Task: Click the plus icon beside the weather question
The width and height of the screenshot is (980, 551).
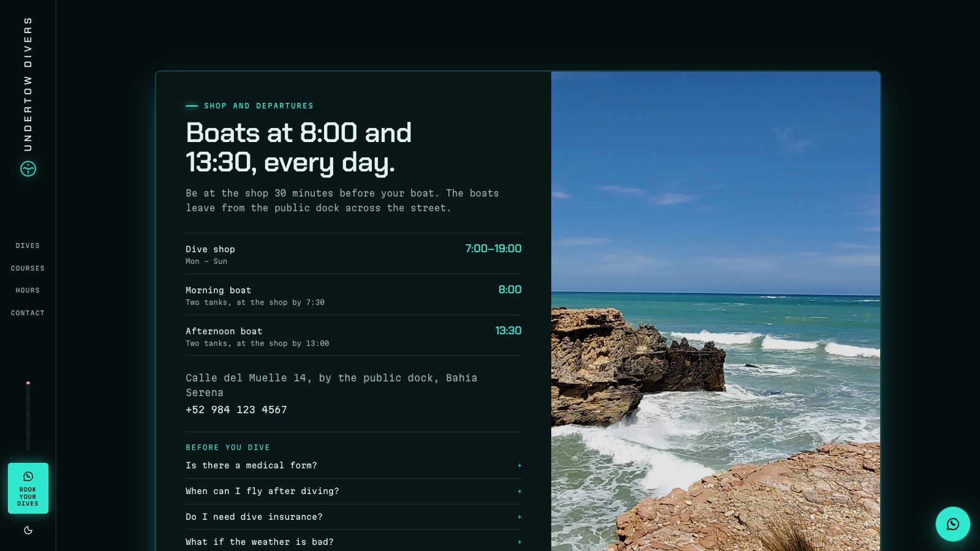Action: pyautogui.click(x=519, y=542)
